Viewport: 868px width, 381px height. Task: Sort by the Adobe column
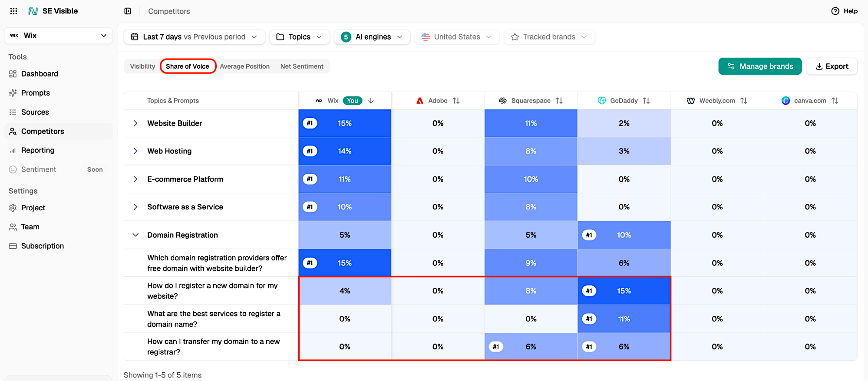[456, 101]
